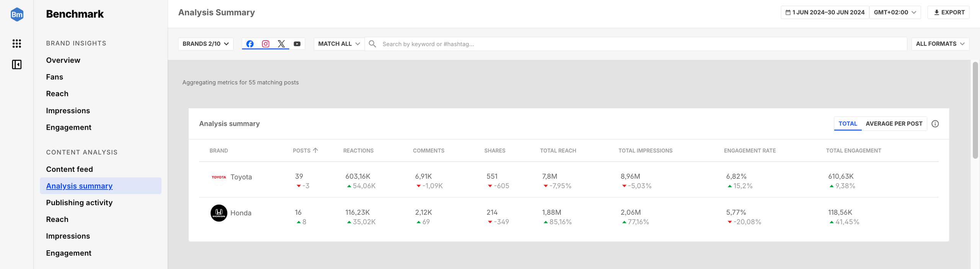Click the Toyota brand logo
980x269 pixels.
219,177
